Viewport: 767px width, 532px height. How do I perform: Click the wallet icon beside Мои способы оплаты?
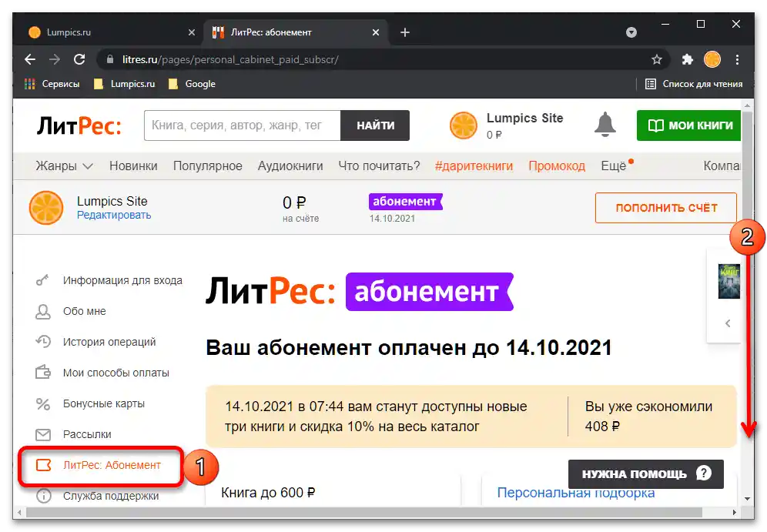[43, 373]
